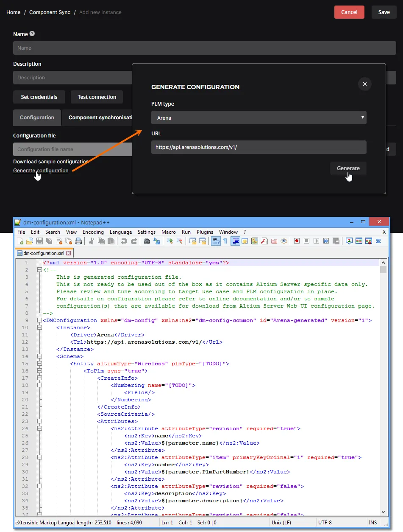Click Open file icon in Notepad++ toolbar
Image resolution: width=403 pixels, height=532 pixels.
(30, 241)
